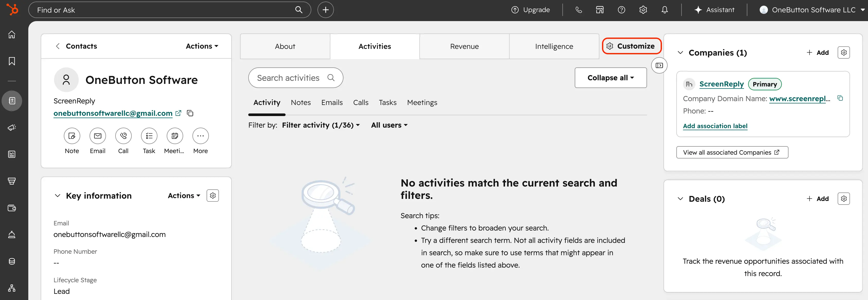Viewport: 868px width, 300px height.
Task: Open Companies card settings gear
Action: click(x=844, y=52)
